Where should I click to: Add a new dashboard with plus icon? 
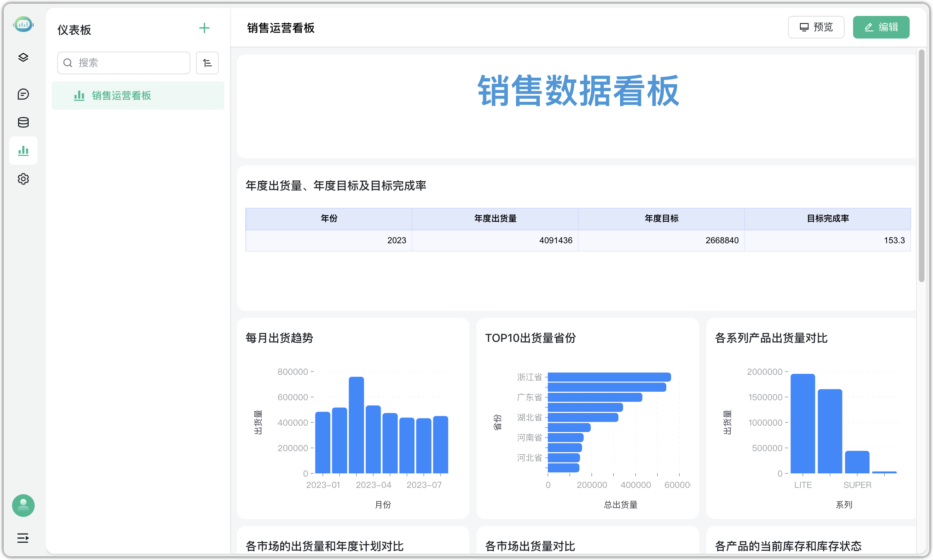coord(204,28)
